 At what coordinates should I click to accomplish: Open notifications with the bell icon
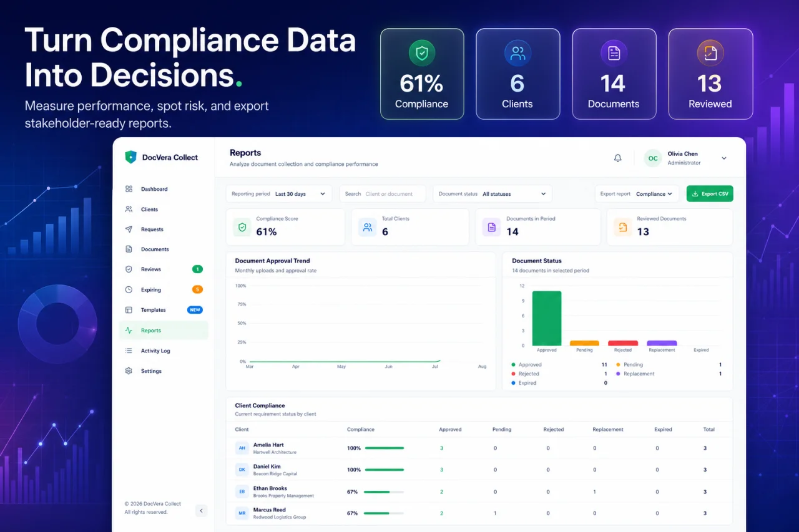618,158
